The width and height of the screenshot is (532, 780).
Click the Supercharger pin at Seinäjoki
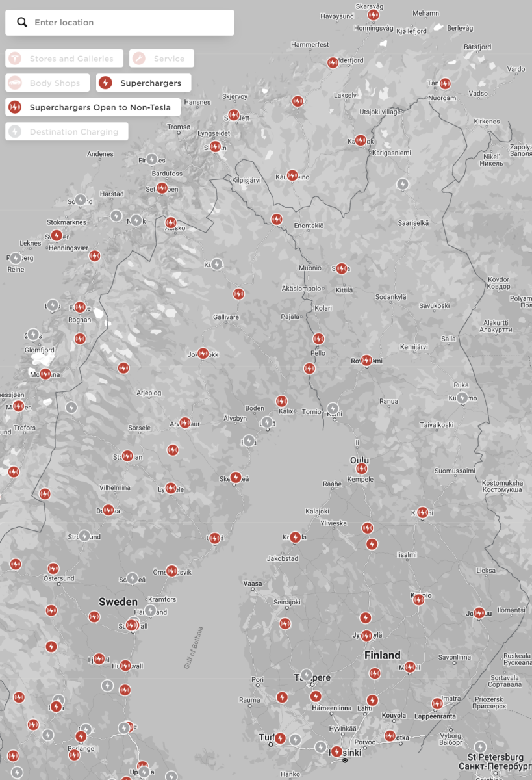[285, 623]
